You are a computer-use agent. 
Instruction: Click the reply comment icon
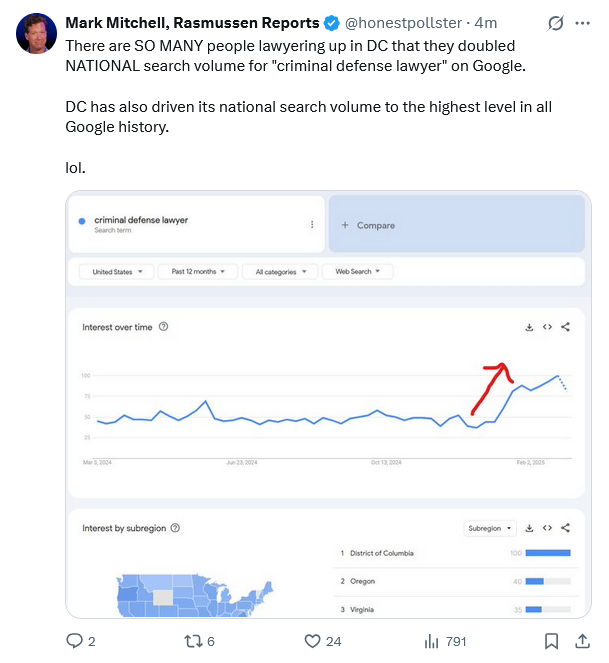(x=74, y=641)
